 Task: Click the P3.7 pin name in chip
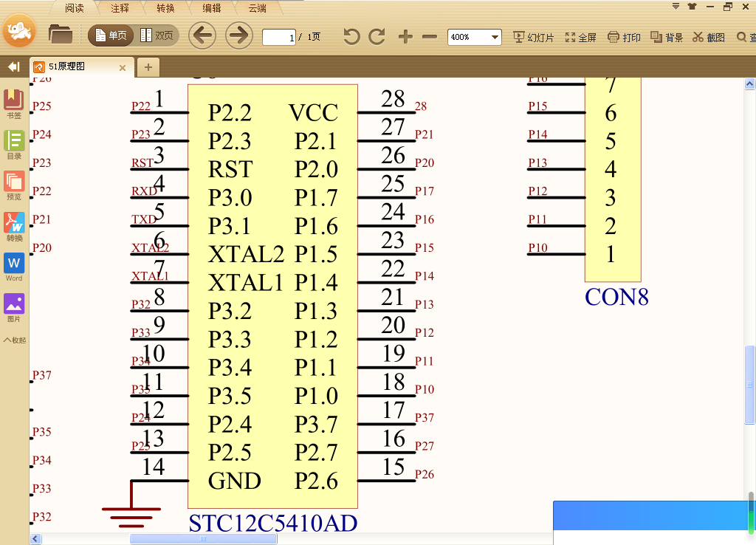[x=316, y=425]
